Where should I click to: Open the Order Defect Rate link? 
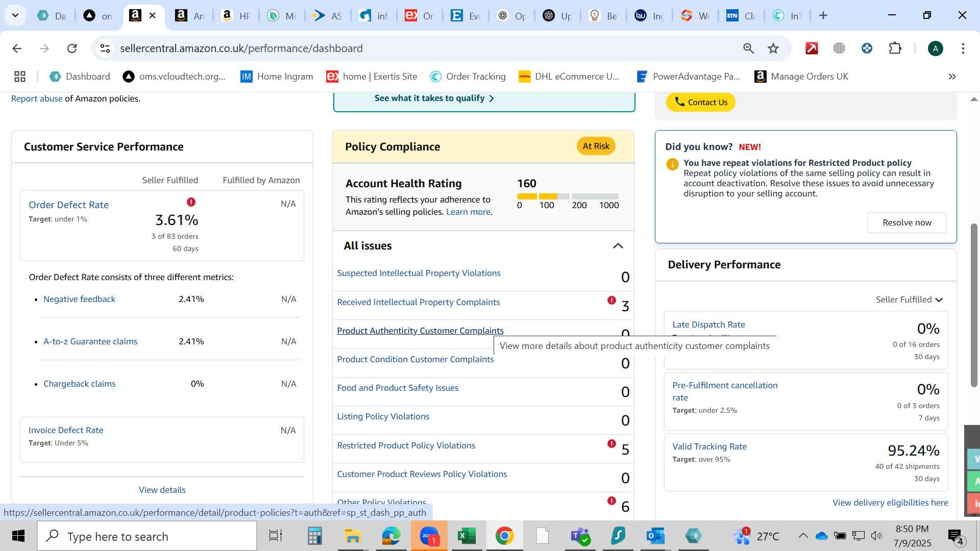[x=68, y=205]
